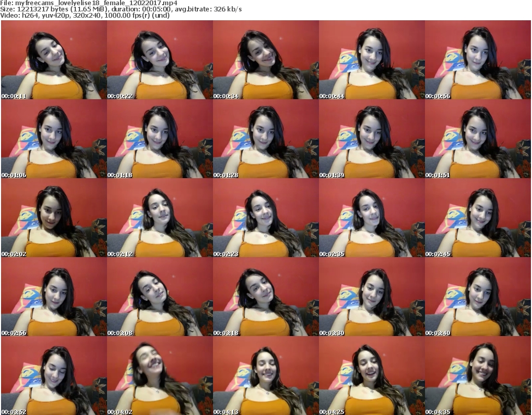Pick the frame timestamped 00:02:02
Image resolution: width=532 pixels, height=415 pixels.
tap(54, 218)
